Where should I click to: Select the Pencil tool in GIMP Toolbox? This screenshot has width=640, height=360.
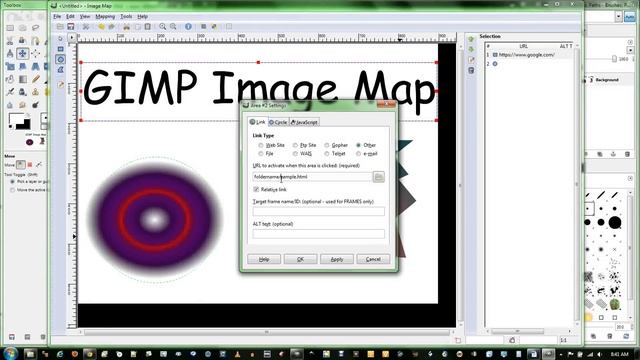(x=36, y=79)
